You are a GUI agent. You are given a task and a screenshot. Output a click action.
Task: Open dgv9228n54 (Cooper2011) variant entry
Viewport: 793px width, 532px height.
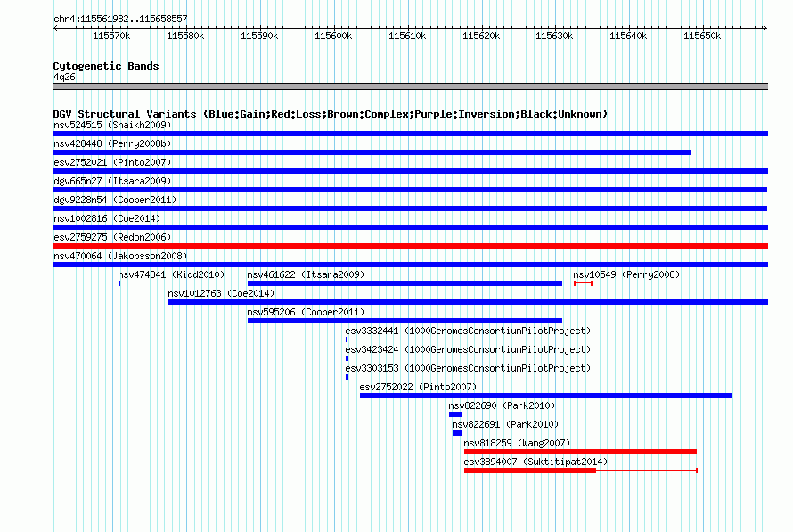[x=115, y=200]
